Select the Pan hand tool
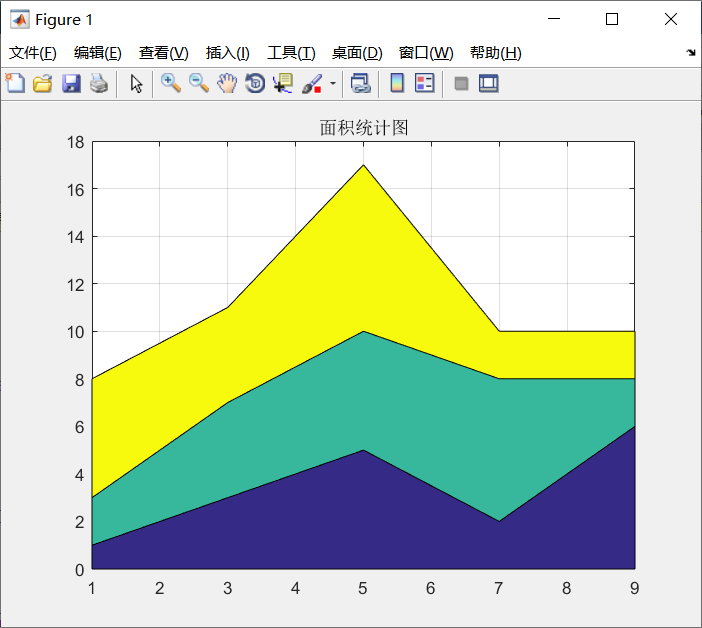The width and height of the screenshot is (702, 628). click(x=227, y=84)
